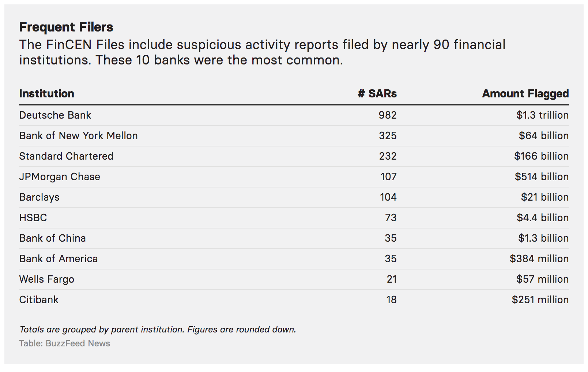Select the 982 SARs count
Screen dimensions: 588x372
pos(387,115)
